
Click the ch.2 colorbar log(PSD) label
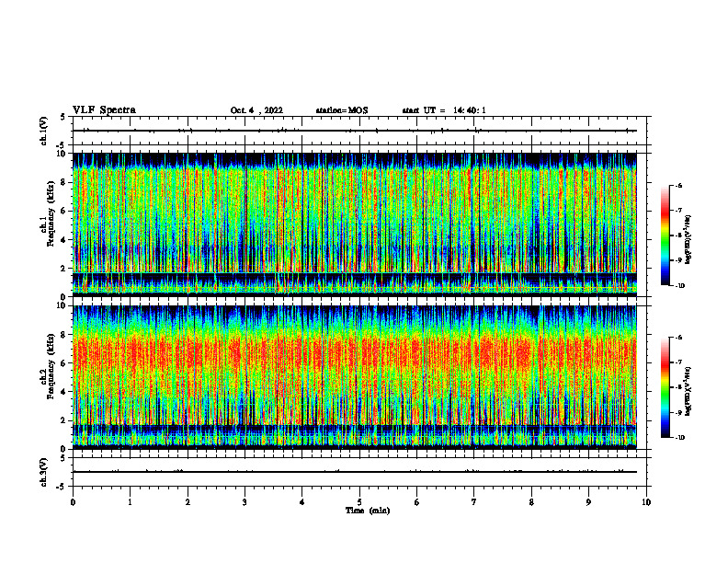point(688,391)
